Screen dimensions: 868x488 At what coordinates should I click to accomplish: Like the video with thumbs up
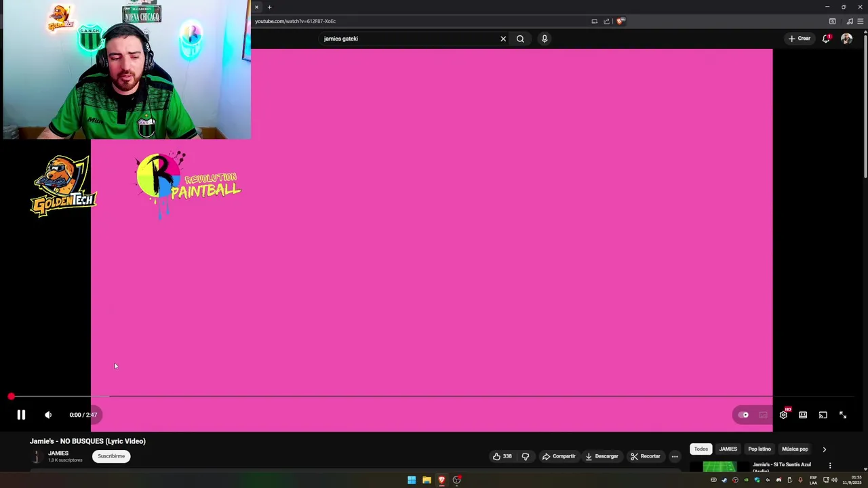502,456
